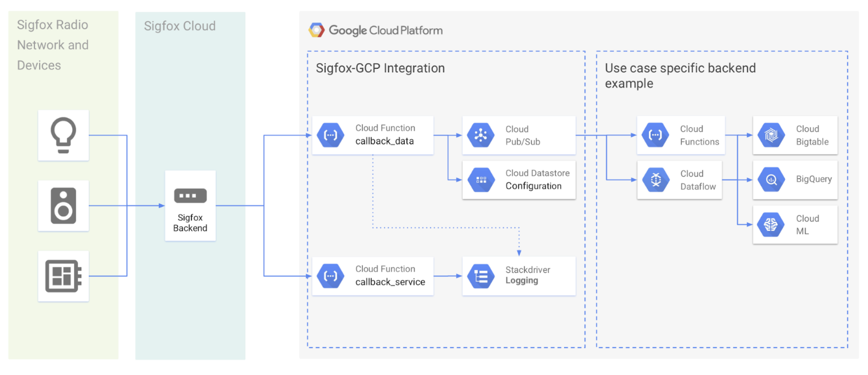Click the Cloud ML text label
The width and height of the screenshot is (868, 375).
click(x=808, y=224)
